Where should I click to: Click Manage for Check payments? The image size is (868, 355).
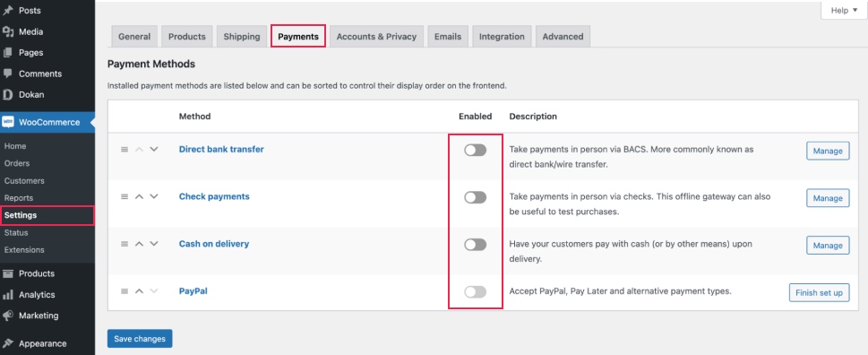pos(828,198)
